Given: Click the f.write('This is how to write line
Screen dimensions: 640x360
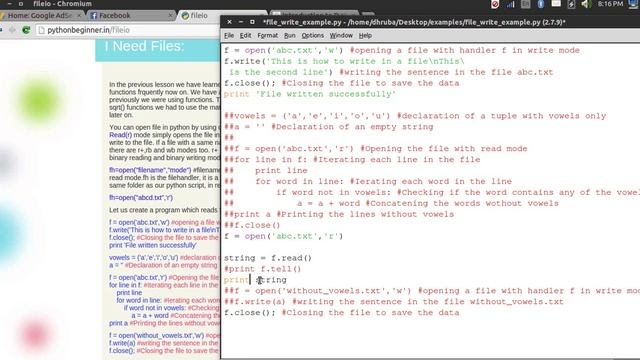Looking at the screenshot, I should pos(344,61).
